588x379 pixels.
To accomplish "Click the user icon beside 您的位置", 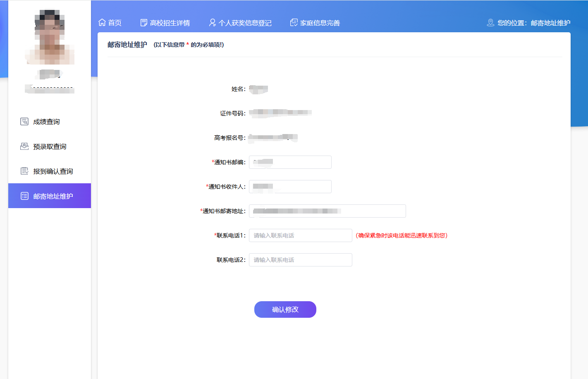I will [x=490, y=23].
